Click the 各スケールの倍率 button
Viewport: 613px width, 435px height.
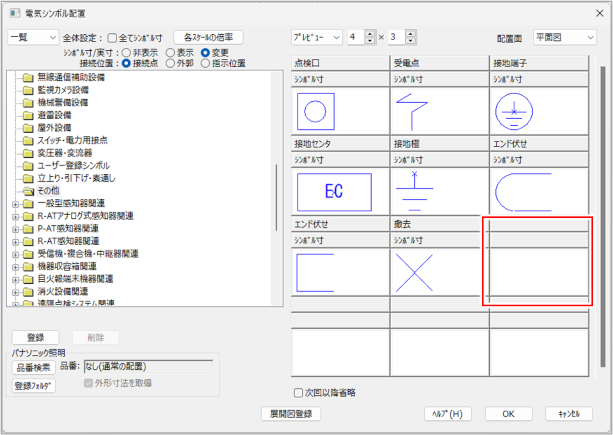pos(208,37)
